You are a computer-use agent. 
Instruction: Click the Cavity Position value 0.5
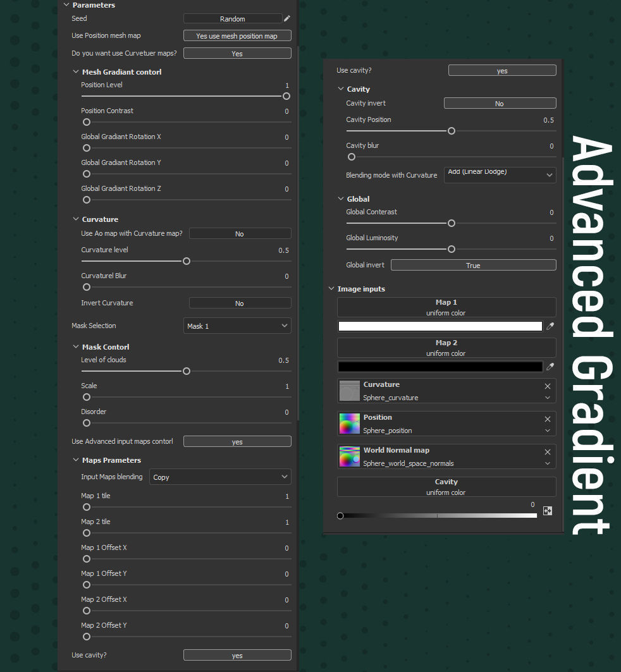point(548,120)
